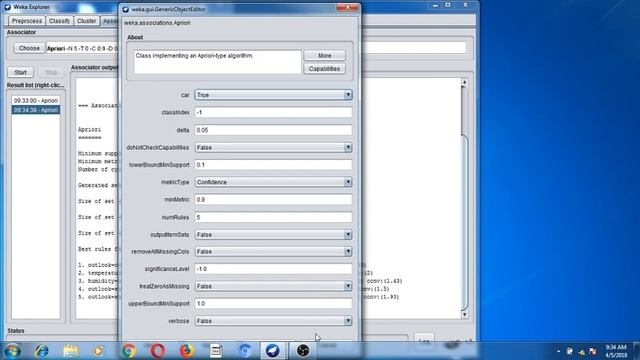This screenshot has height=360, width=640.
Task: Click significanceLevel field with -1.0
Action: coord(273,269)
